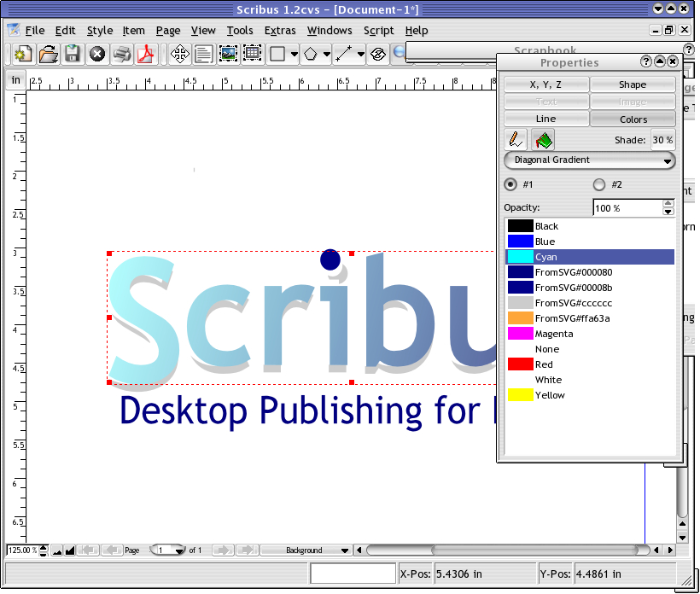Switch to the Shape properties tab

(x=633, y=84)
